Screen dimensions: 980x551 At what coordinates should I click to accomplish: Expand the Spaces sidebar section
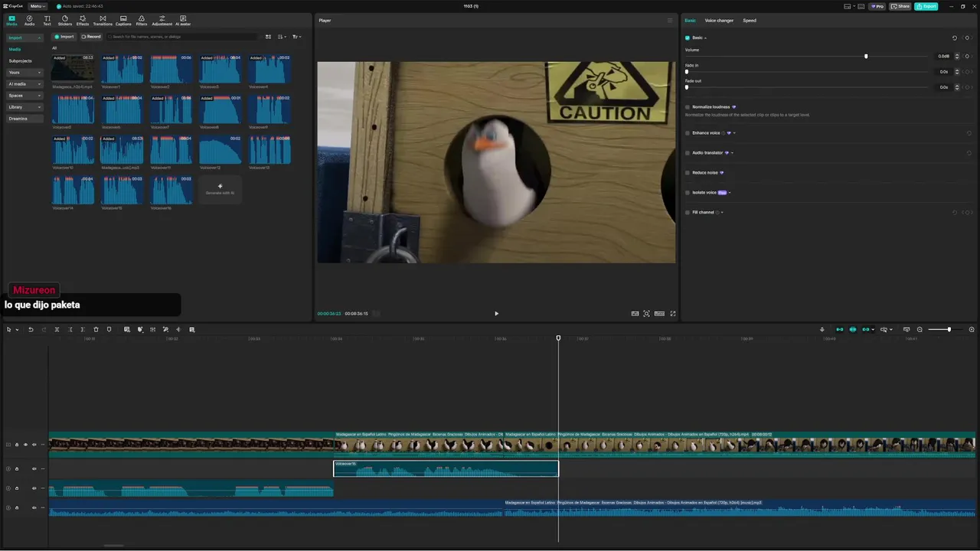[x=25, y=96]
